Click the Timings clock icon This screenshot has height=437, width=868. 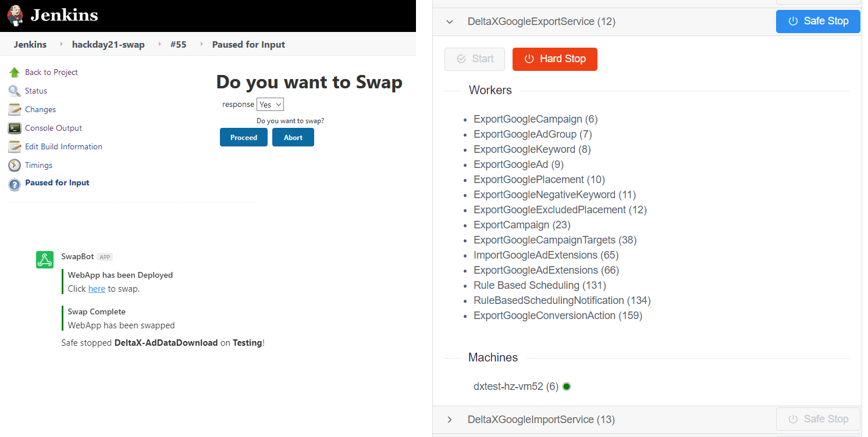[x=15, y=165]
